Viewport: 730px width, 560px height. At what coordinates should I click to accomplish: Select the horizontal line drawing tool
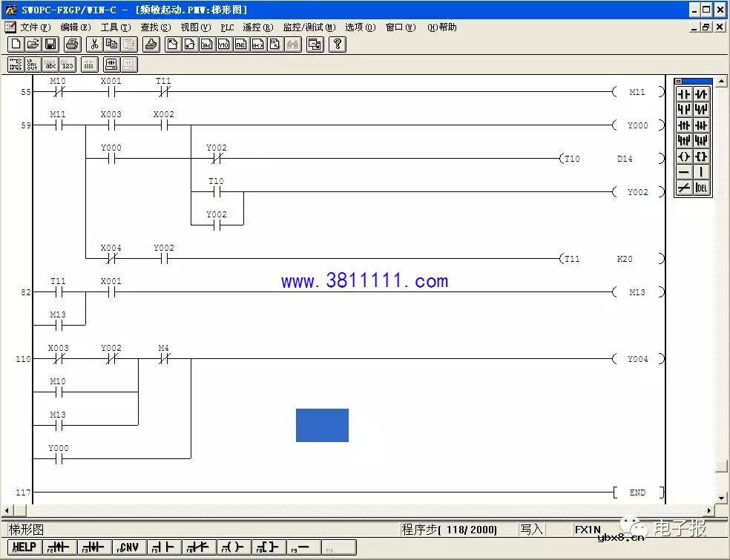click(684, 171)
